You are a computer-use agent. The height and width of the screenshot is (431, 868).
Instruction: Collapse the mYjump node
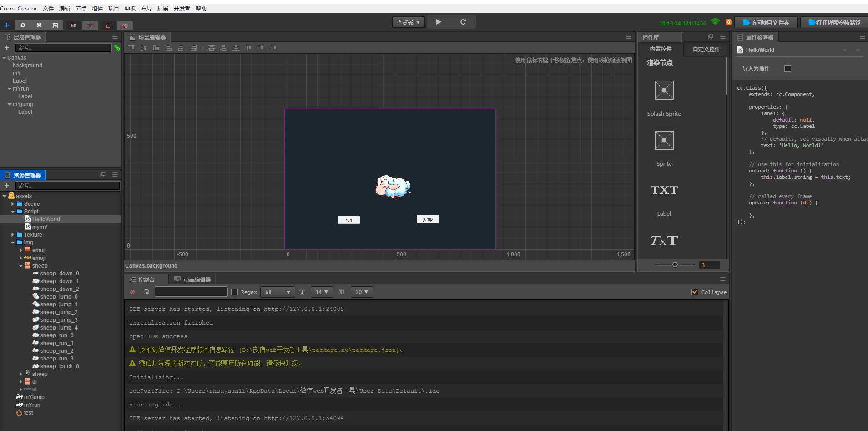[10, 104]
